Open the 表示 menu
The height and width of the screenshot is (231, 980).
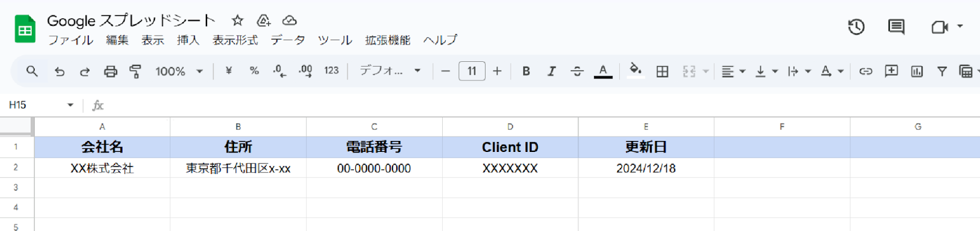tap(153, 40)
